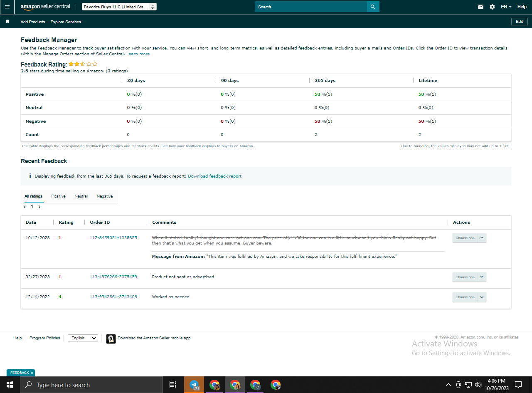Screen dimensions: 532x393
Task: Click the '365 days' column header
Action: [325, 81]
